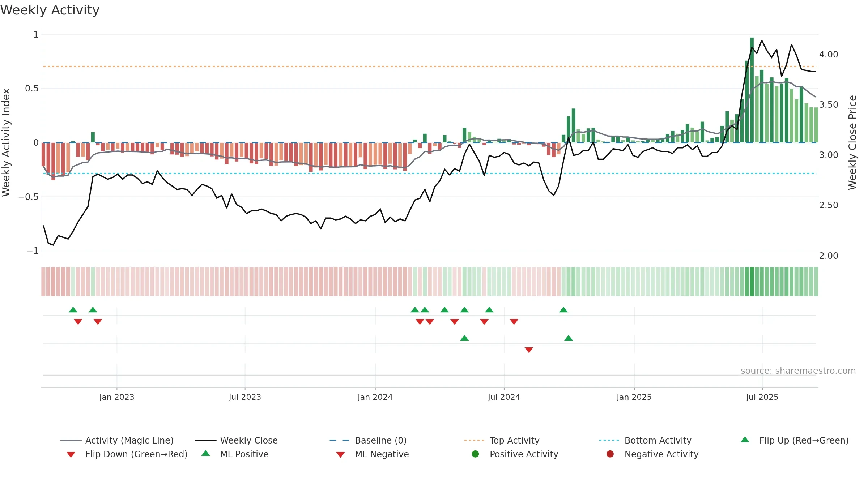Toggle the Weekly Close legend entry

coord(236,440)
